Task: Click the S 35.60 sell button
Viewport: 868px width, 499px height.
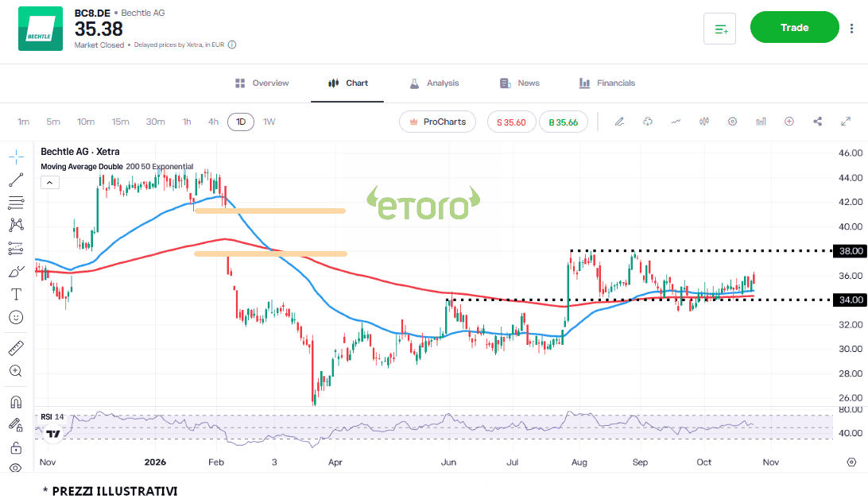Action: [512, 122]
